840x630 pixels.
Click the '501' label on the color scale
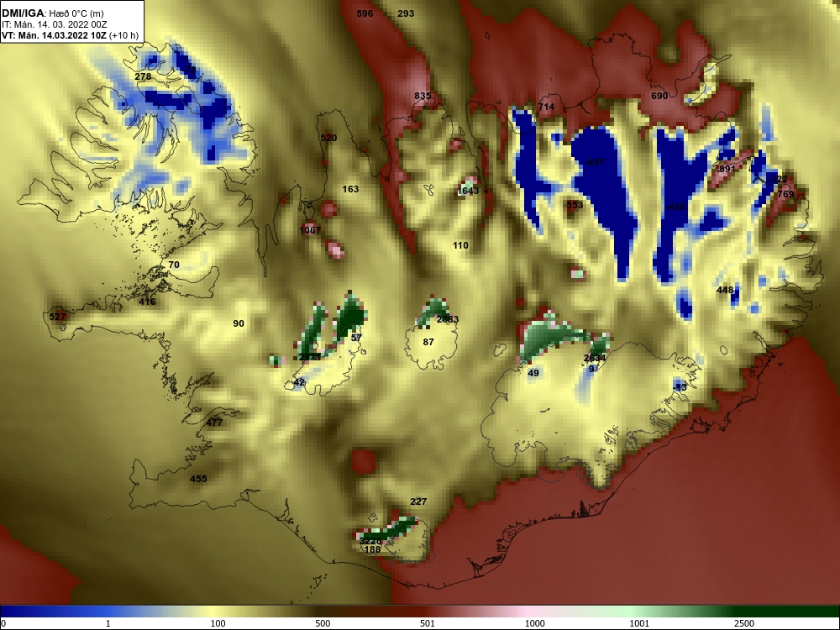coord(428,623)
